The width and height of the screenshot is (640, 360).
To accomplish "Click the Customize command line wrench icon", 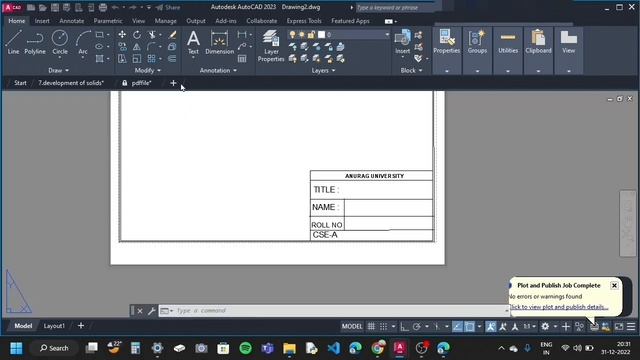I will pyautogui.click(x=151, y=311).
